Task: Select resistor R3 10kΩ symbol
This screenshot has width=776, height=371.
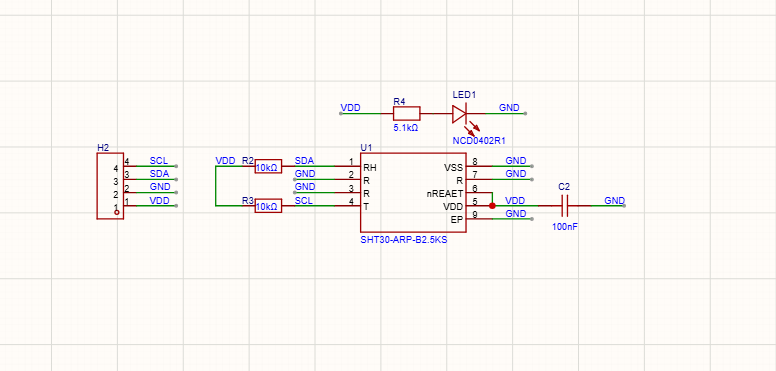Action: 268,206
